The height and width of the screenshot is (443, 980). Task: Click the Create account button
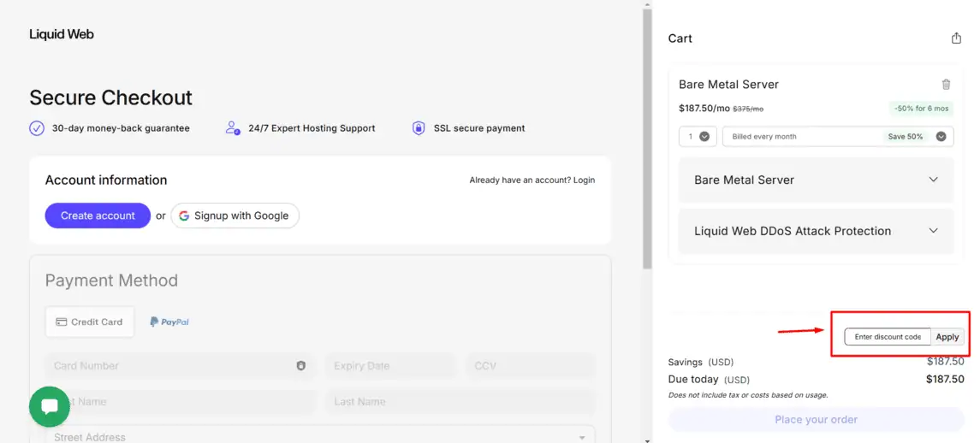[x=98, y=216]
